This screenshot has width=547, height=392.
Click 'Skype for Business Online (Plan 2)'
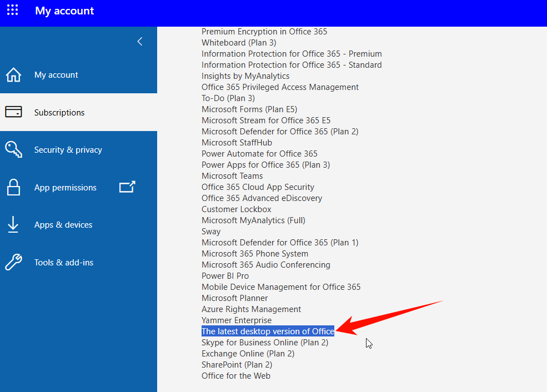point(265,343)
